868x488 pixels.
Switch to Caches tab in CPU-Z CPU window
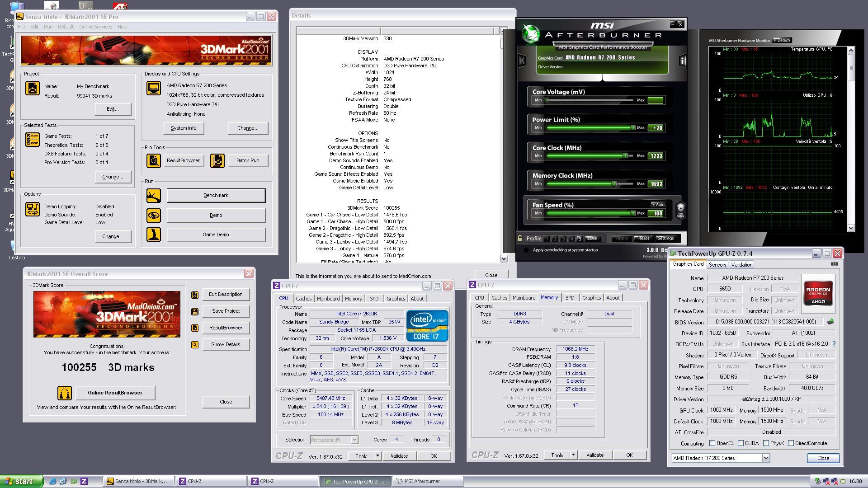coord(303,299)
